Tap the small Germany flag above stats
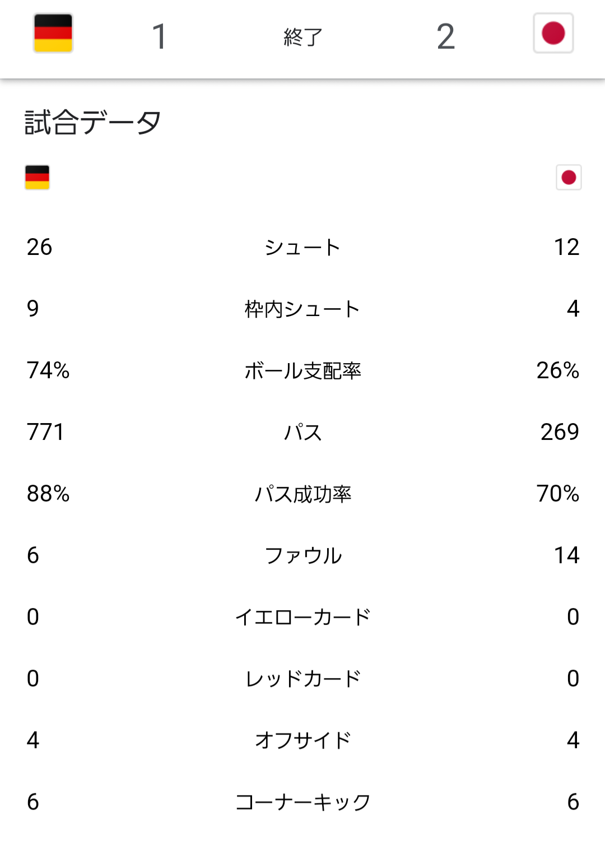Image resolution: width=605 pixels, height=868 pixels. point(38,178)
